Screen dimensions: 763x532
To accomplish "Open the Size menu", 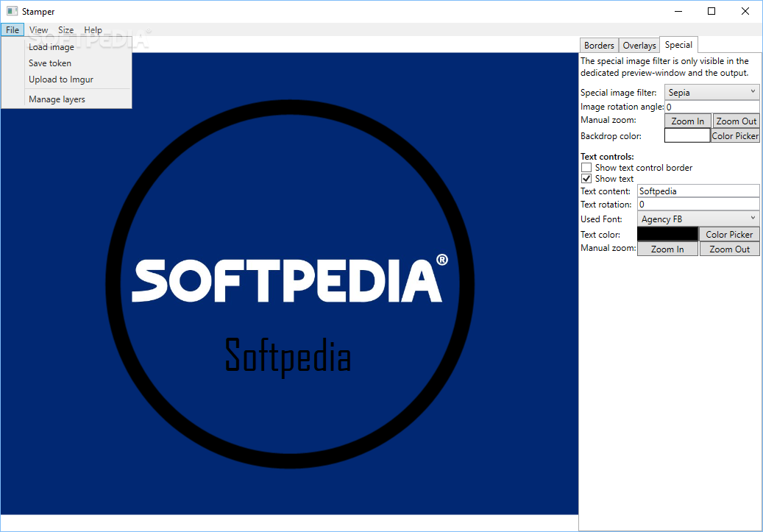I will [65, 29].
